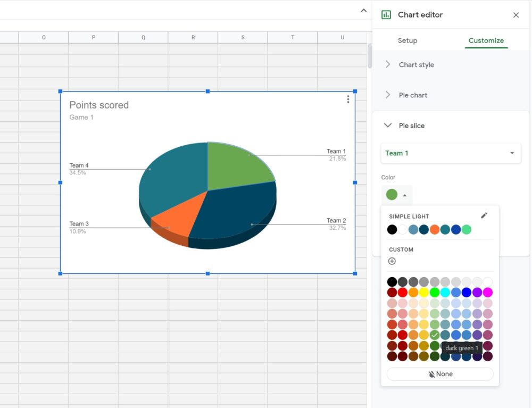
Task: Open the chart's three-dot options menu
Action: 348,99
